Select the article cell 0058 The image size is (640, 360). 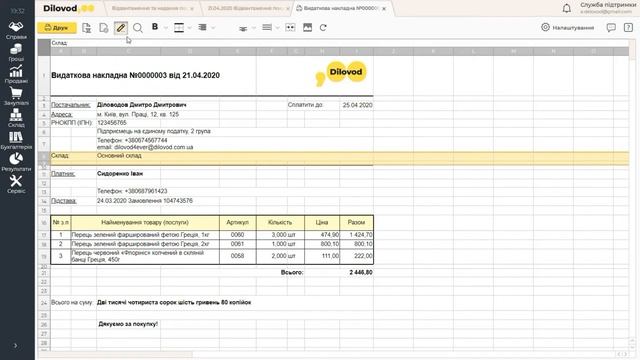click(x=238, y=256)
